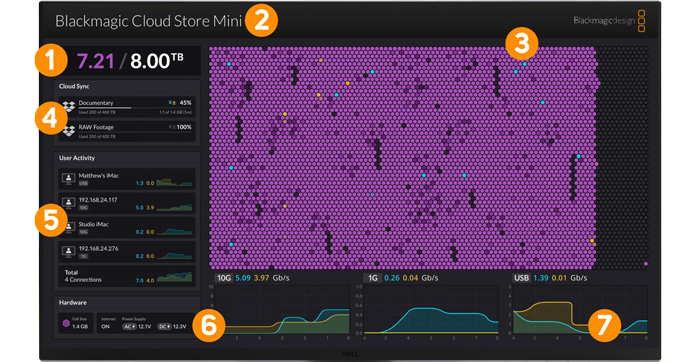Click the 1.1 of 1.4 GB transfer status
Viewport: 700px width, 362px height.
click(x=175, y=112)
